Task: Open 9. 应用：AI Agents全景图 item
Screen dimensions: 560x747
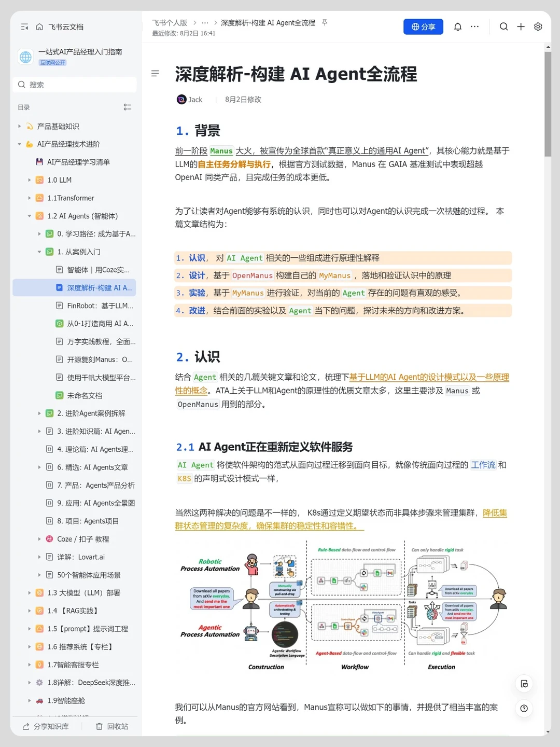Action: (75, 503)
